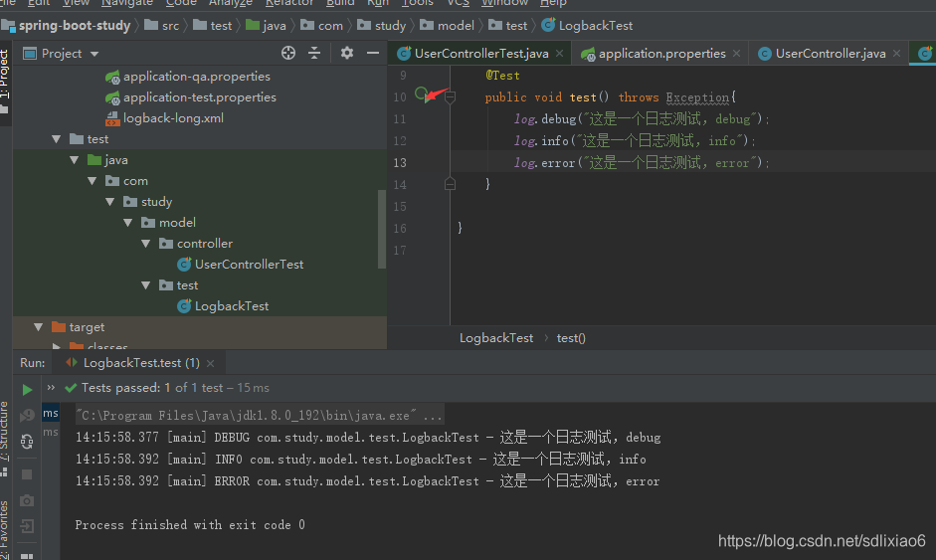Screen dimensions: 936x560
Task: Rerun the test with green play button
Action: coord(27,390)
